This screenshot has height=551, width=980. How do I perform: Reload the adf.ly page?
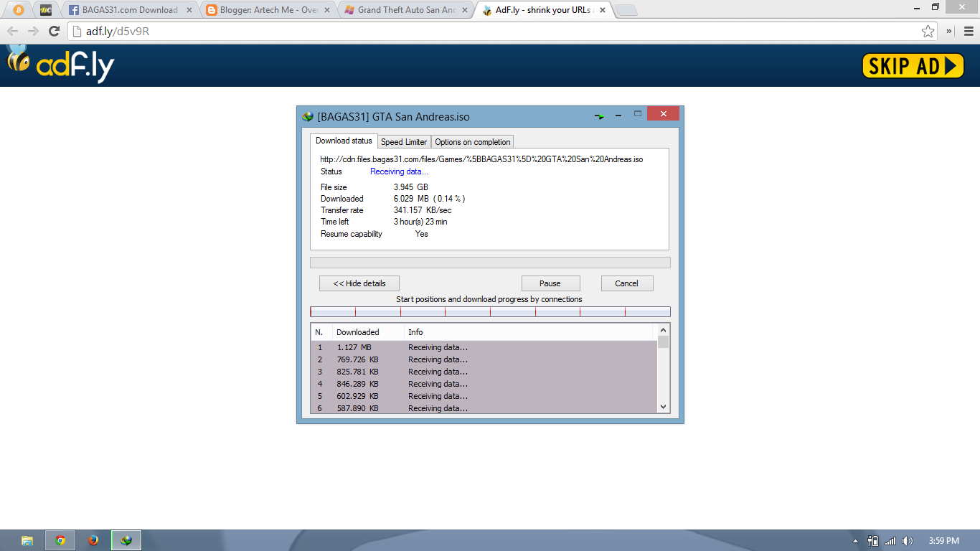54,31
